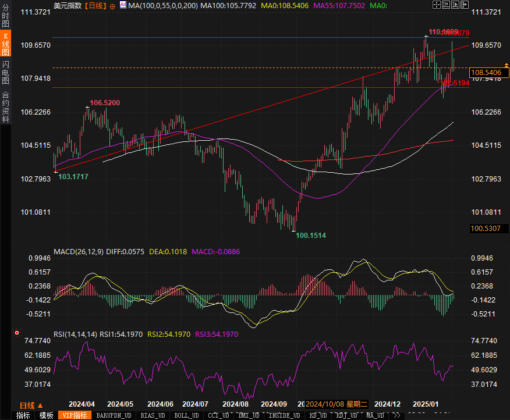The height and width of the screenshot is (420, 510).
Task: Select the VIP指标 tab
Action: 75,415
